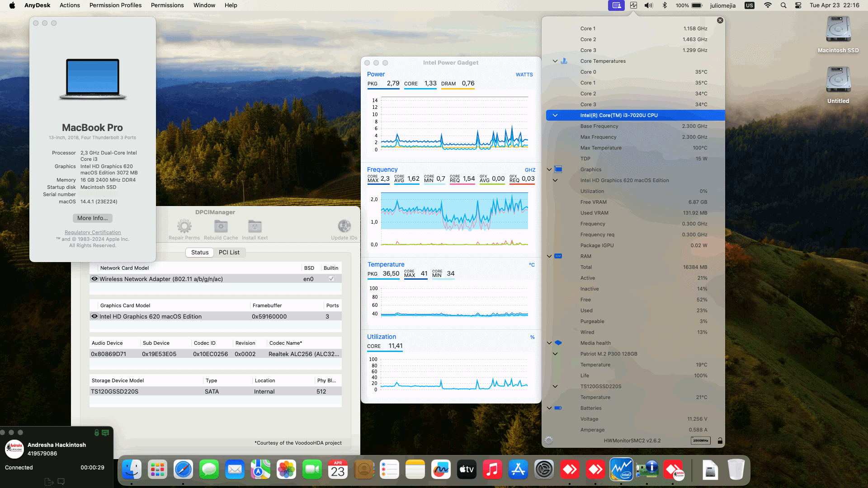868x488 pixels.
Task: Click Spotlight search icon in menu bar
Action: [783, 5]
